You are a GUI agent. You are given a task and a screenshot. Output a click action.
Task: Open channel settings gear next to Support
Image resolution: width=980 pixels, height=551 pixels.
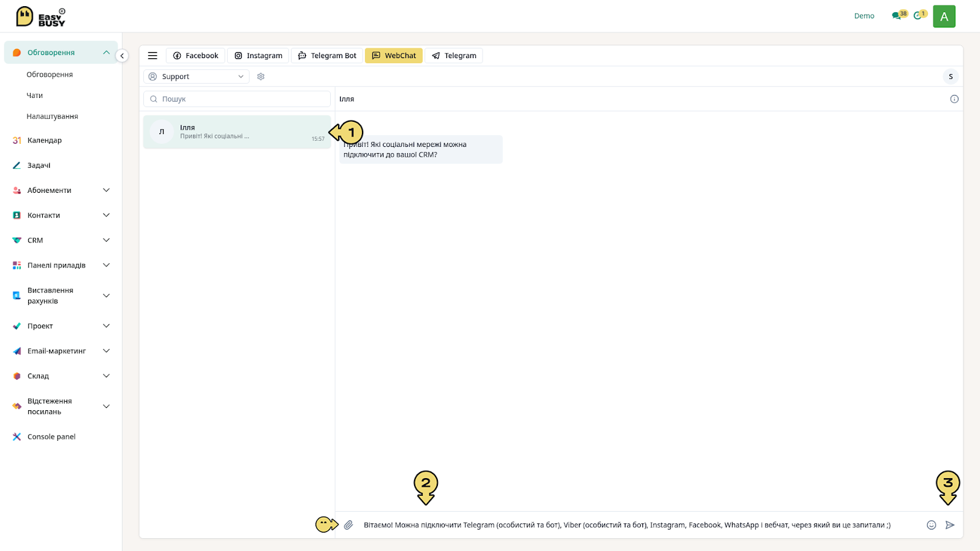coord(261,77)
